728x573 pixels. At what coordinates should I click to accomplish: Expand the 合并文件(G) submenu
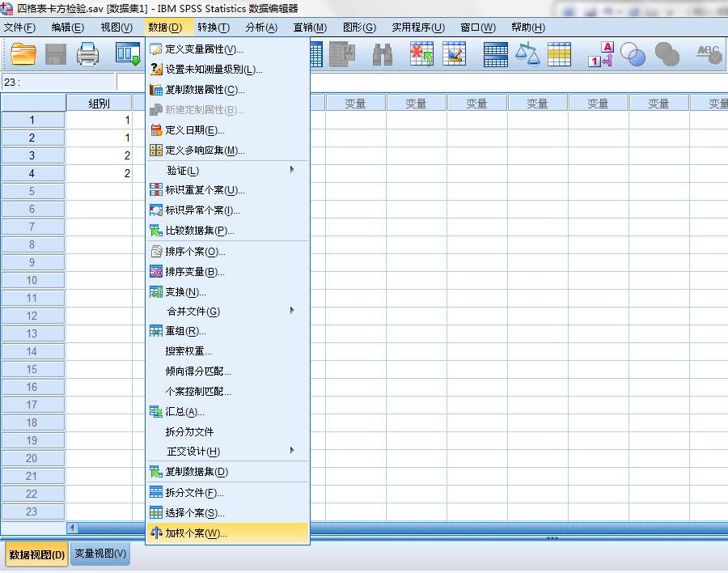click(x=227, y=312)
